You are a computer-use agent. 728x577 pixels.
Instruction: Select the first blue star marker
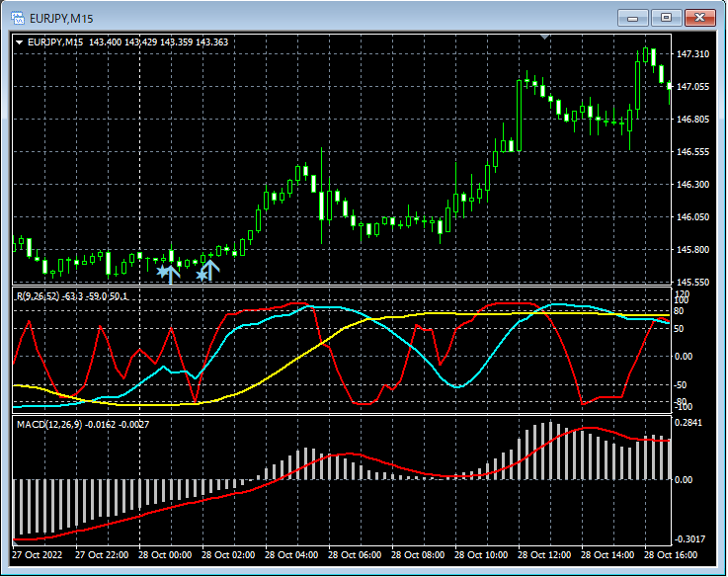point(162,270)
